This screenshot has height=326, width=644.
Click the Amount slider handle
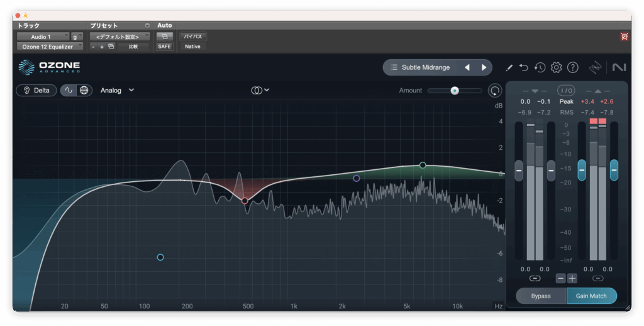click(454, 91)
